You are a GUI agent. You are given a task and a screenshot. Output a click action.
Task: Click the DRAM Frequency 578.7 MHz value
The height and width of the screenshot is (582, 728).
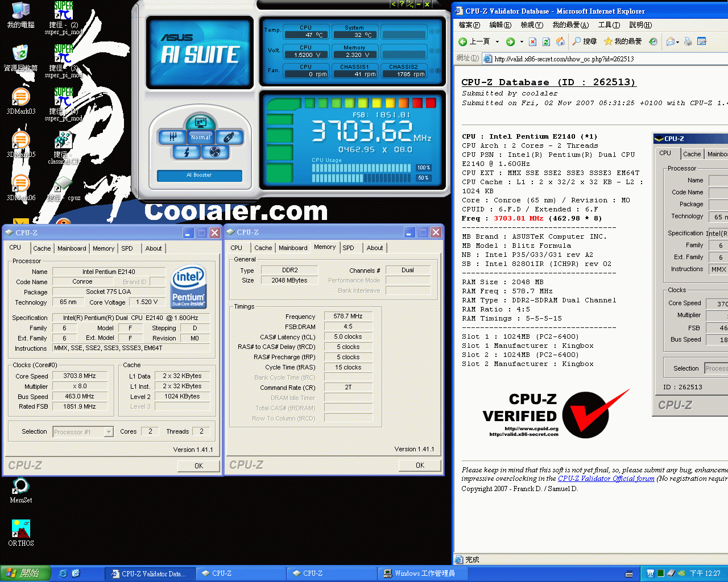point(348,317)
